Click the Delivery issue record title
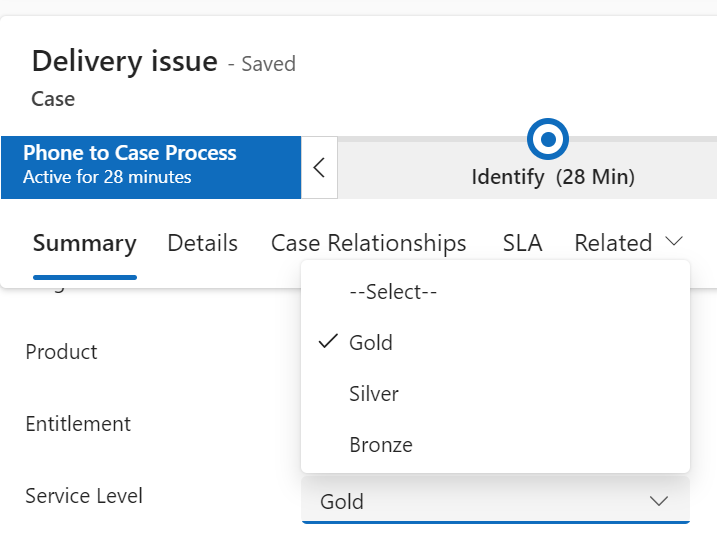The width and height of the screenshot is (717, 534). pos(125,61)
